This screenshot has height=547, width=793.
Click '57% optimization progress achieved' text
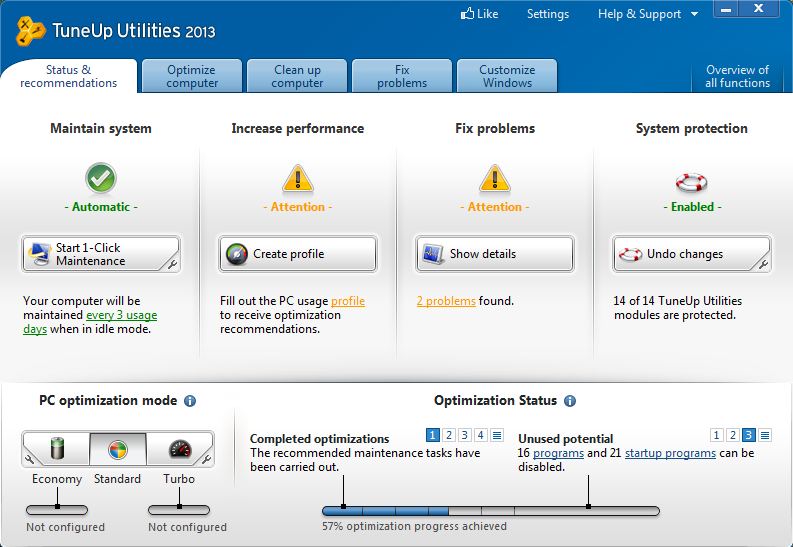(x=414, y=526)
